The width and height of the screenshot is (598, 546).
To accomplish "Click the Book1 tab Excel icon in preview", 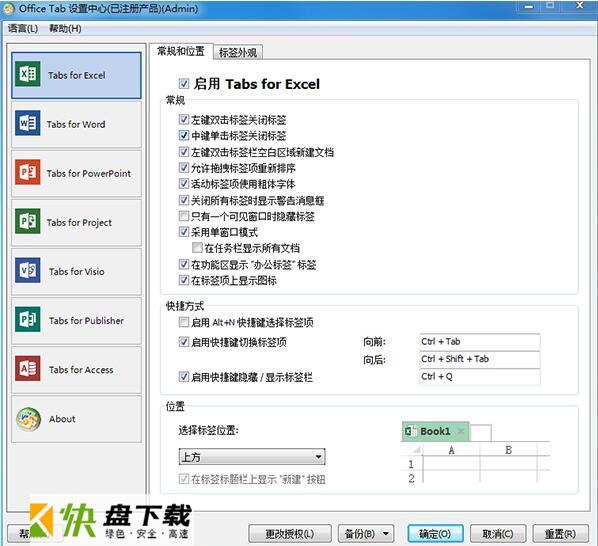I will [x=410, y=431].
